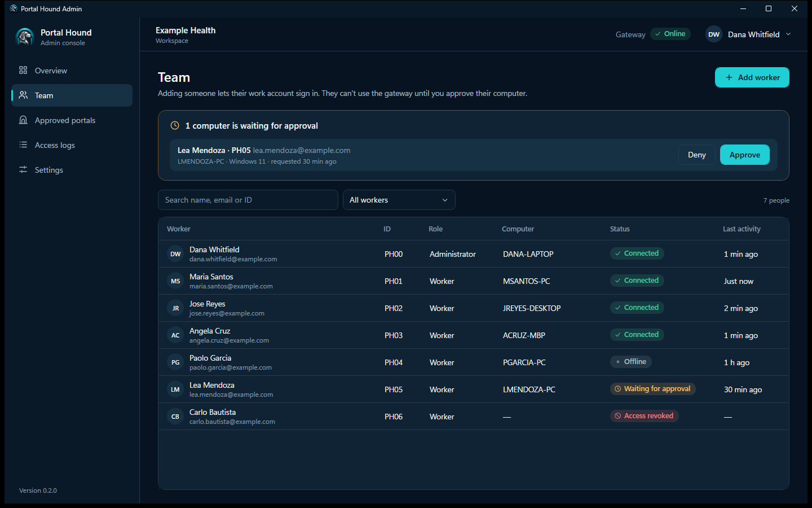The height and width of the screenshot is (508, 812).
Task: Click the Administrator role cell
Action: 453,254
